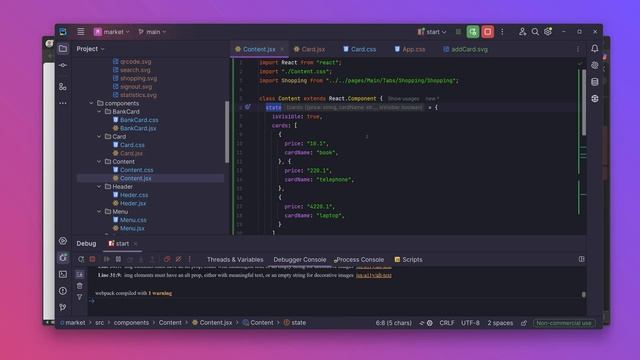The image size is (640, 360).
Task: Close the start debug tab
Action: (x=135, y=244)
